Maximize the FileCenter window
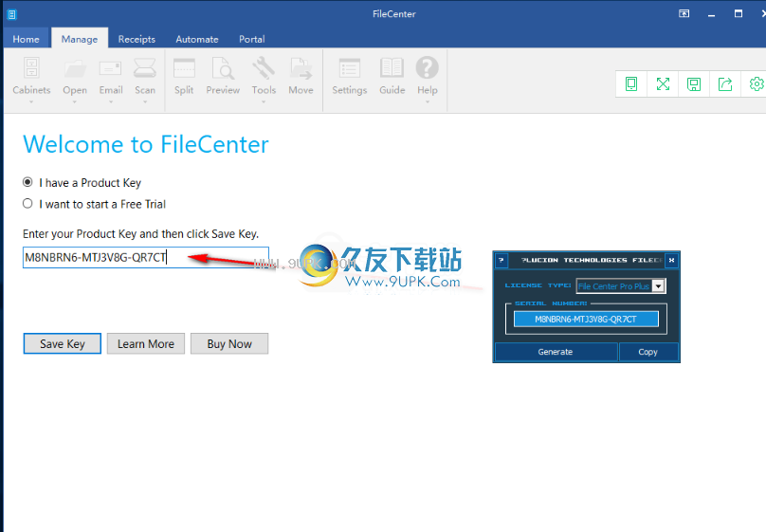Screen dimensions: 766x532 [x=739, y=14]
